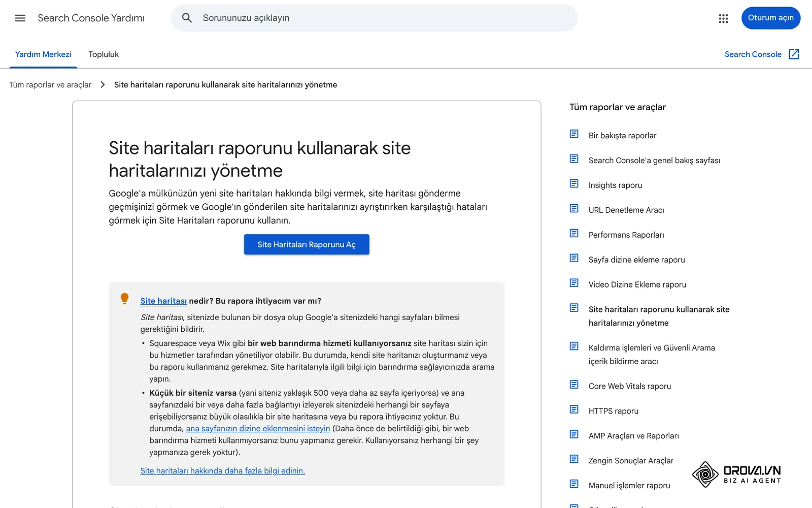
Task: Click the document icon beside Bir bakışta raporlar
Action: tap(574, 134)
